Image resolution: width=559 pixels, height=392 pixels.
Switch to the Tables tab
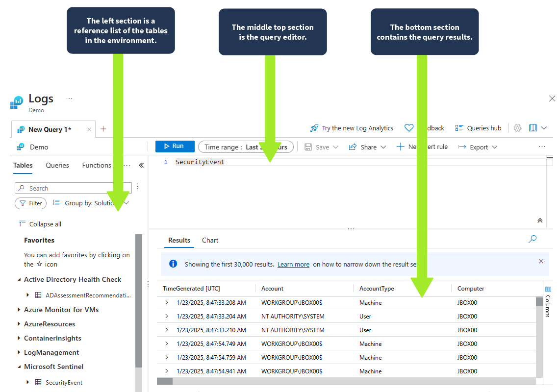point(23,165)
